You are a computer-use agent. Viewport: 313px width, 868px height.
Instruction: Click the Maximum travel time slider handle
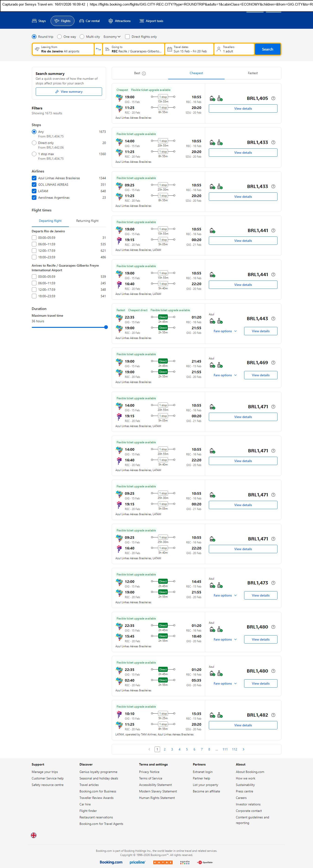pyautogui.click(x=106, y=327)
